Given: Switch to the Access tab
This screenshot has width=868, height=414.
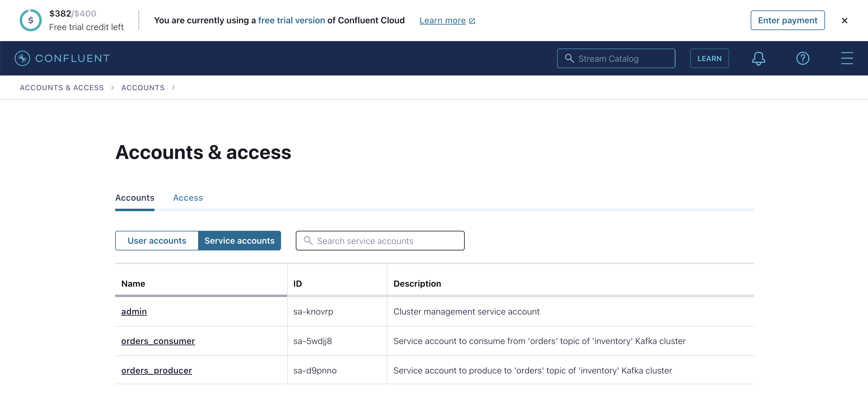Looking at the screenshot, I should (x=188, y=198).
